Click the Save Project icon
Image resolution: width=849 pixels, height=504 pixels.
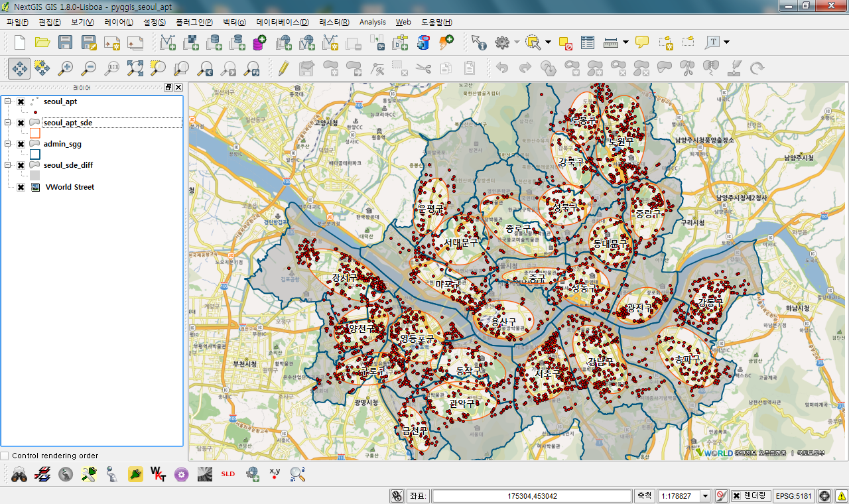tap(65, 42)
